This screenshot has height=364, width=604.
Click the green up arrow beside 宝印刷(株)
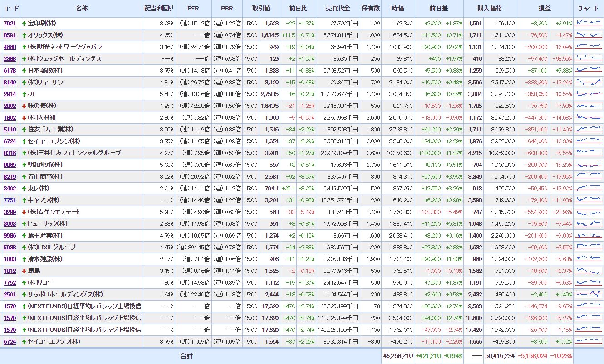(25, 23)
